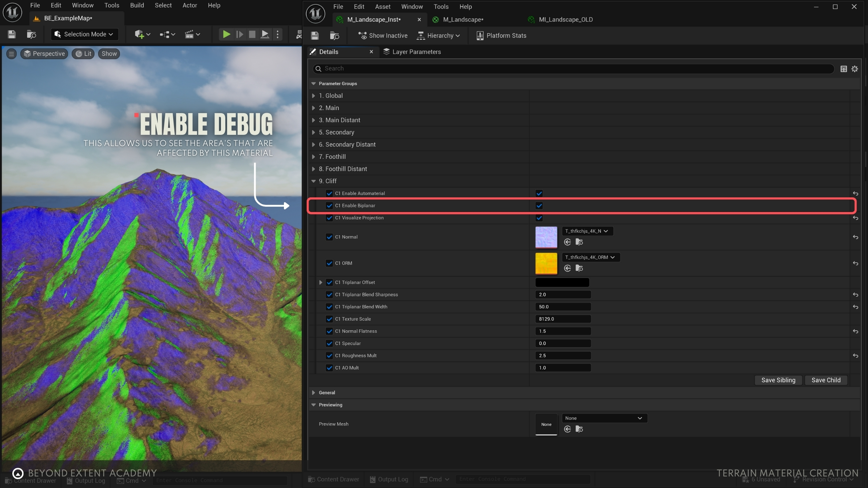Click the Save Sibling button
The height and width of the screenshot is (488, 868).
[778, 380]
